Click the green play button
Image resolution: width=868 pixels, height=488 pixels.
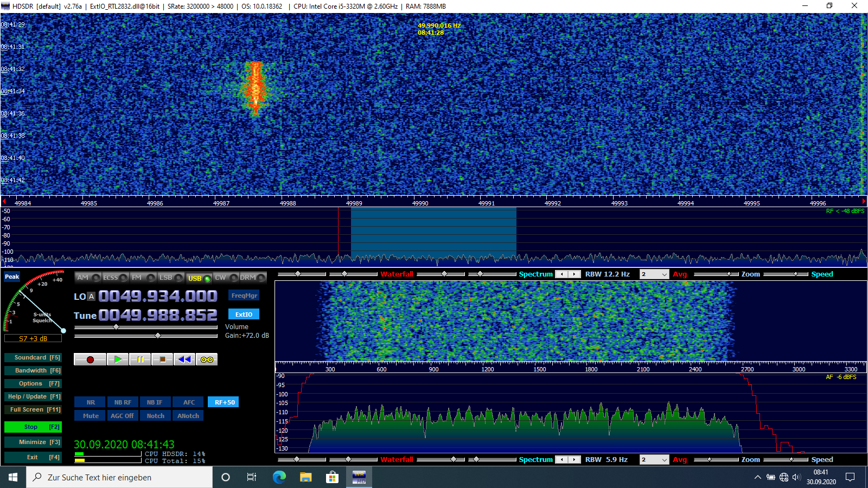118,359
